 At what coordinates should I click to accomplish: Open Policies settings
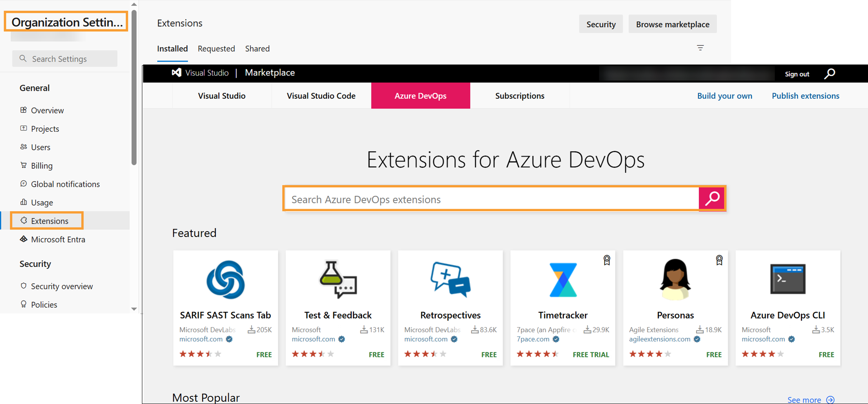click(65, 304)
